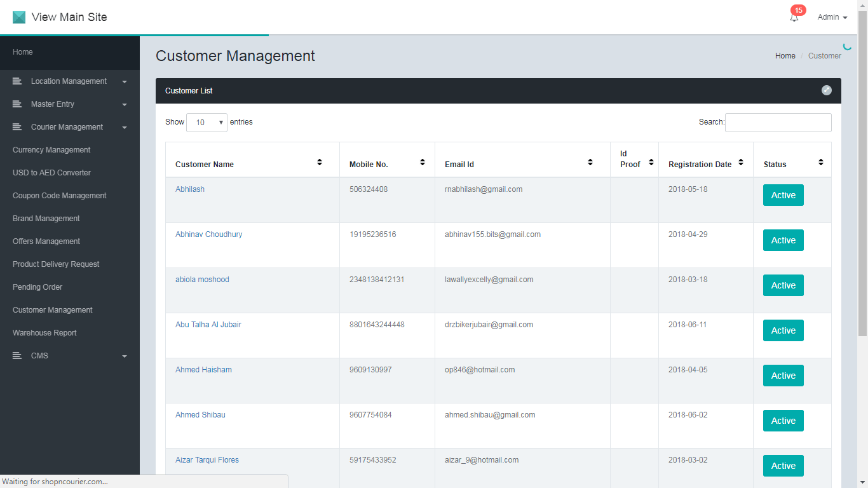Screen dimensions: 868x488
Task: Click mobile number 506324408
Action: (x=369, y=189)
